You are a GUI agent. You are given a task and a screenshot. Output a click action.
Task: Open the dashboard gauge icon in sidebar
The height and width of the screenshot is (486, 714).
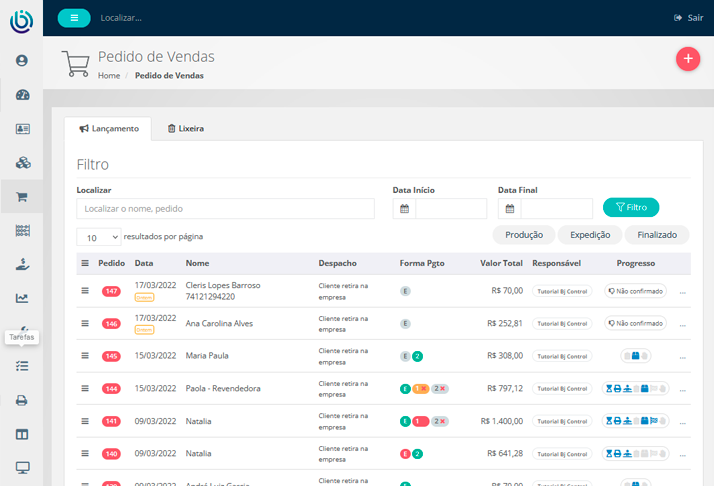pyautogui.click(x=22, y=95)
